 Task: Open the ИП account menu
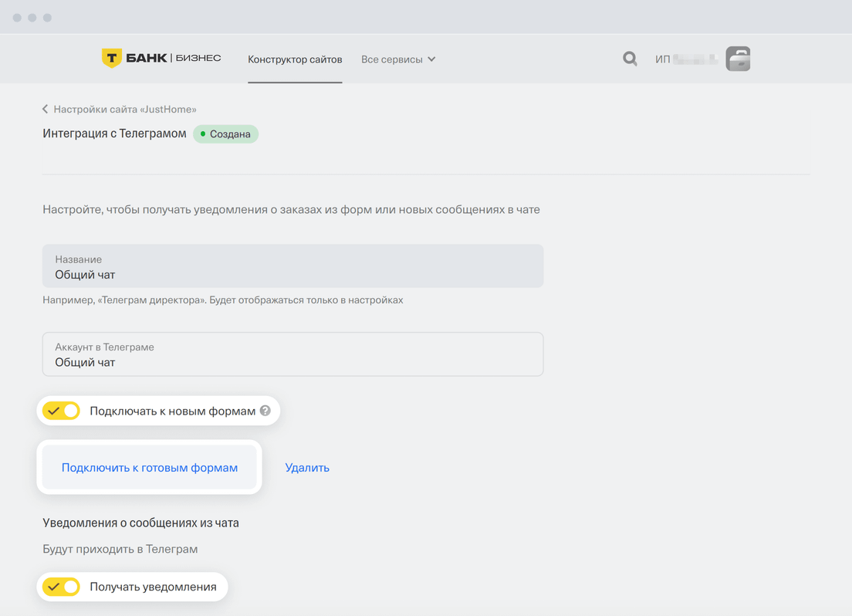(684, 59)
